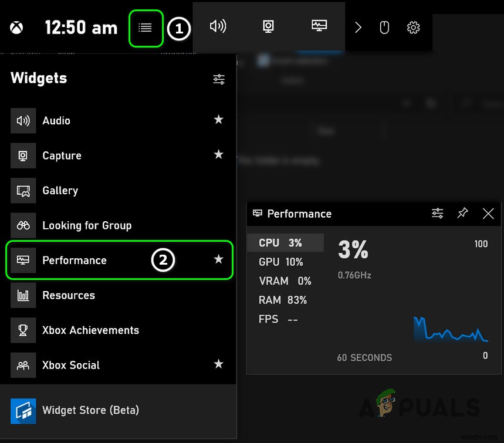
Task: Select the RAM 83% metric
Action: (283, 300)
